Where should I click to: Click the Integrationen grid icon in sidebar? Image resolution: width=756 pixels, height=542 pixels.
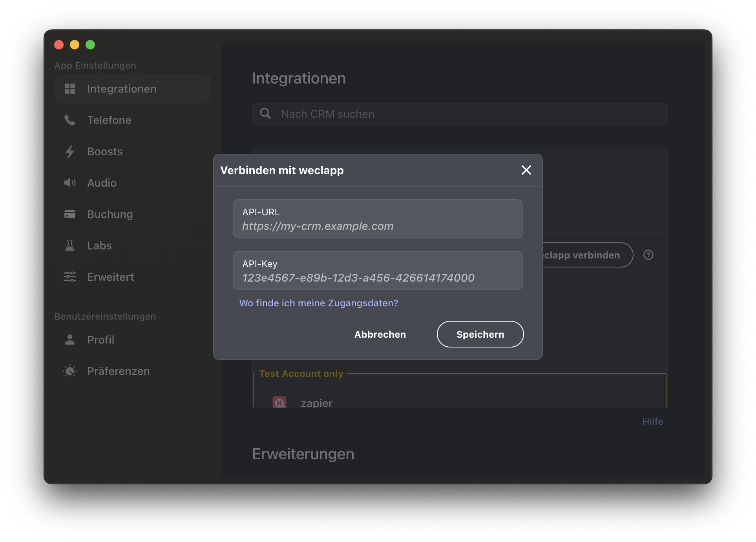[70, 89]
